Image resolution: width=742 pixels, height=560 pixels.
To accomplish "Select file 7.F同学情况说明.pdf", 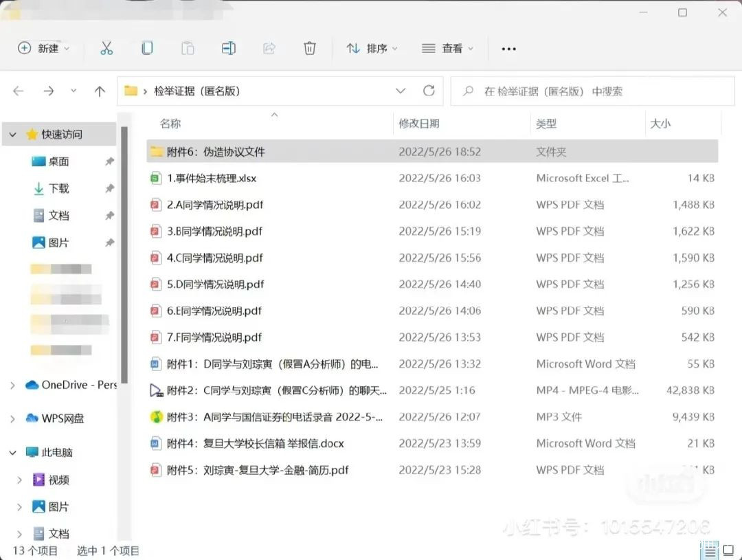I will (x=432, y=337).
